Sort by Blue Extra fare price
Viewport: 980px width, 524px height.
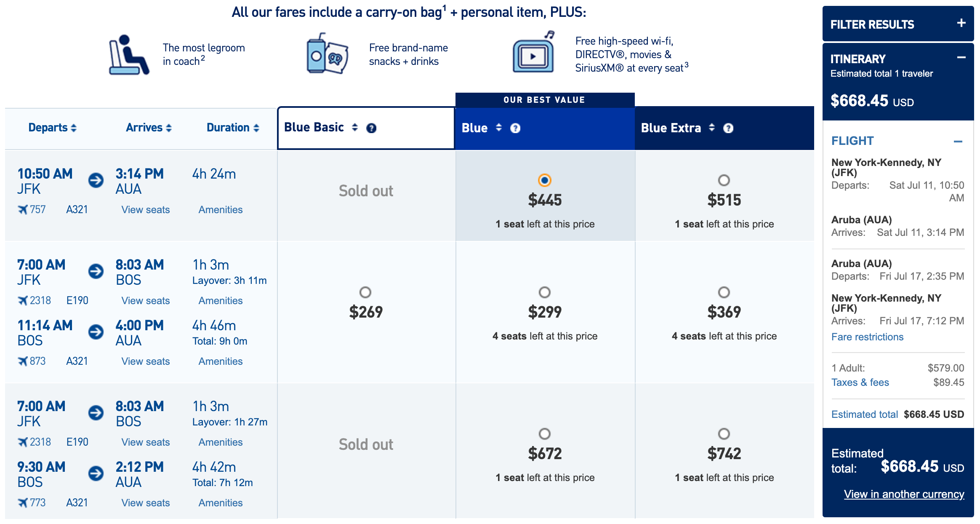pos(711,127)
